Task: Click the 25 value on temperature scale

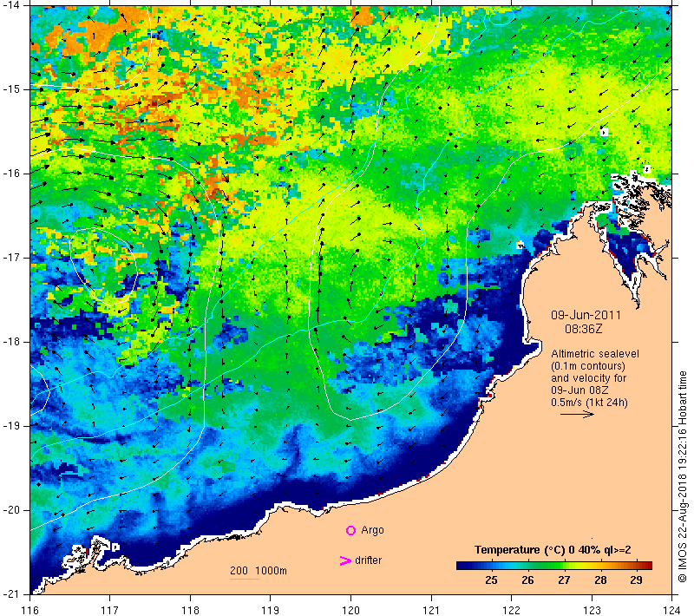Action: point(491,580)
